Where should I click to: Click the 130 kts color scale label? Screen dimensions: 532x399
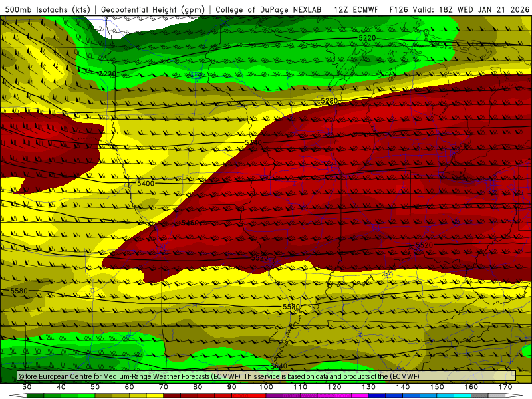(369, 387)
